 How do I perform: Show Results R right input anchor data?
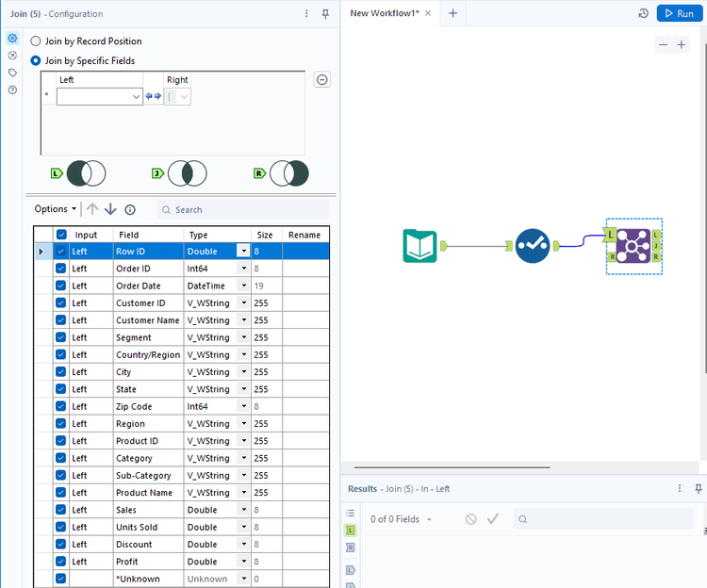[x=351, y=547]
